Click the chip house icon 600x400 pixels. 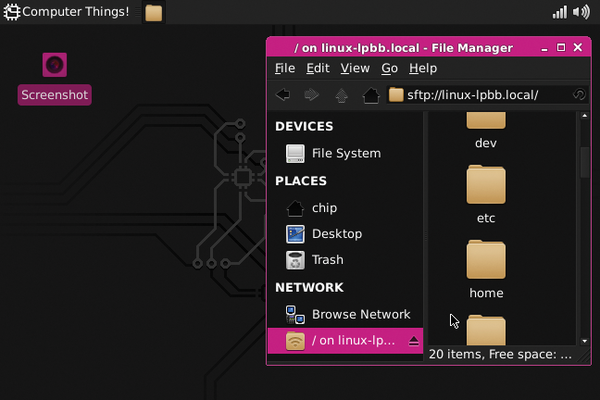[x=295, y=208]
